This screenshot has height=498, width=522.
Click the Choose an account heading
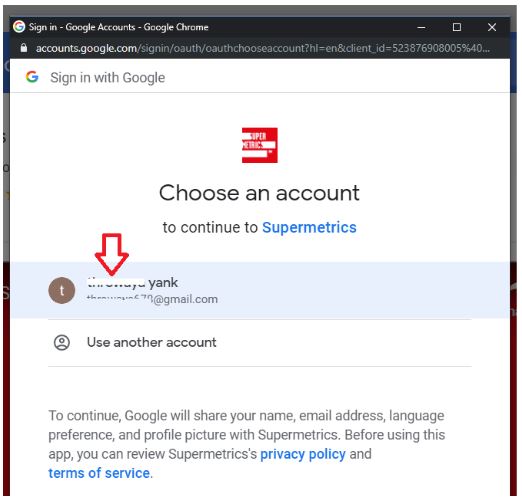coord(259,193)
